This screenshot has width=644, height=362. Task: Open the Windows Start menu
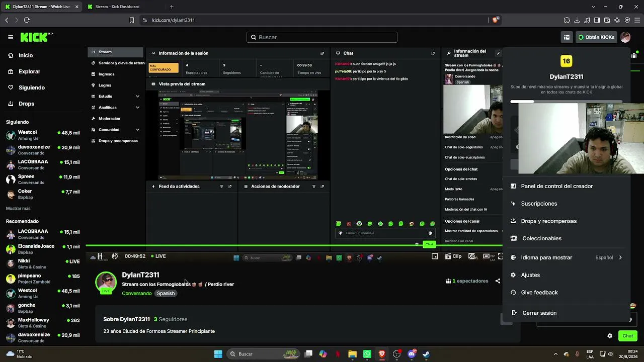click(x=218, y=354)
